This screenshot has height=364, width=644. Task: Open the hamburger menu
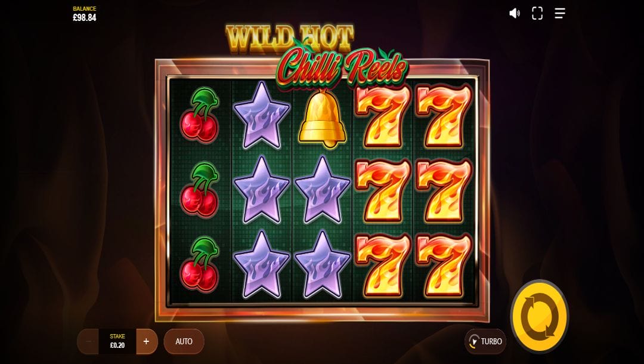point(560,13)
